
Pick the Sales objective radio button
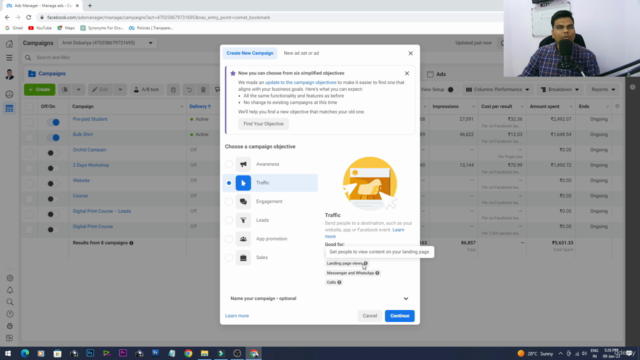[229, 258]
